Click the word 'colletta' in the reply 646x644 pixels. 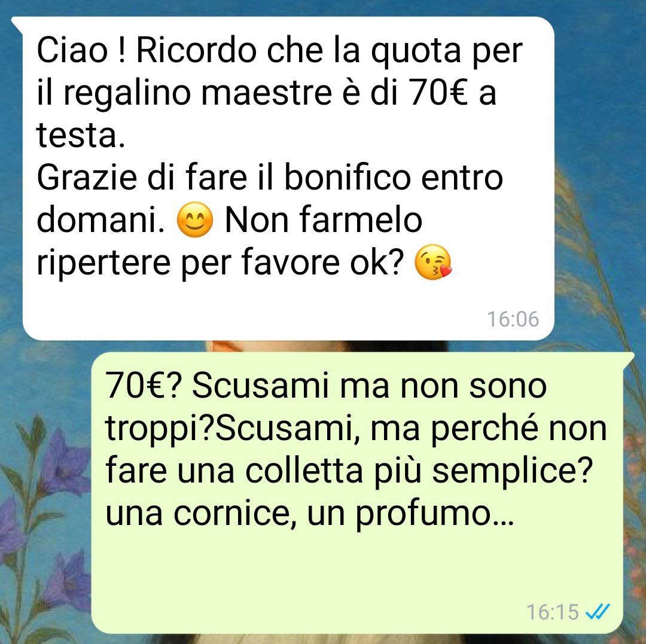pyautogui.click(x=304, y=471)
